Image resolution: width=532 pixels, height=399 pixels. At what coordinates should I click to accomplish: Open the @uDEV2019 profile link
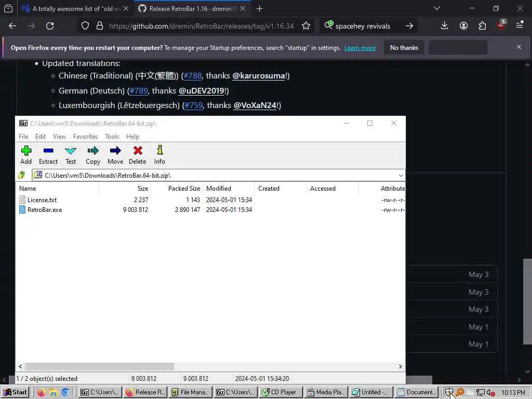(x=202, y=90)
